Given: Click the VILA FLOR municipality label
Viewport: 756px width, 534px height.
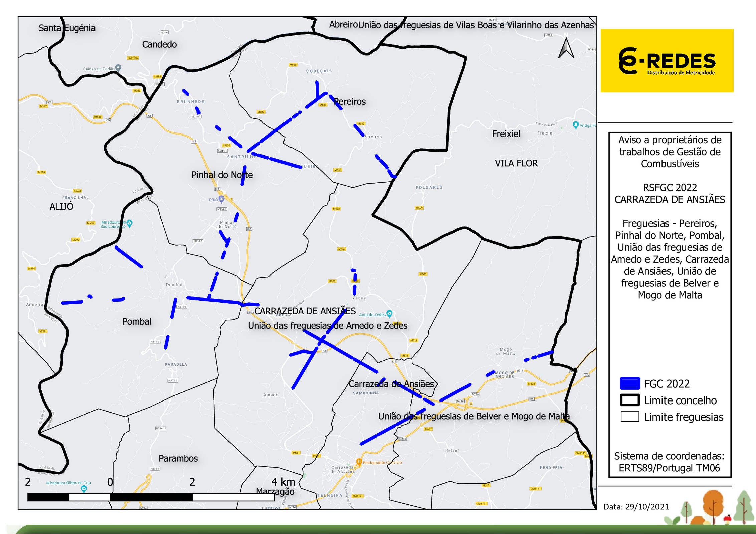Looking at the screenshot, I should [x=516, y=163].
